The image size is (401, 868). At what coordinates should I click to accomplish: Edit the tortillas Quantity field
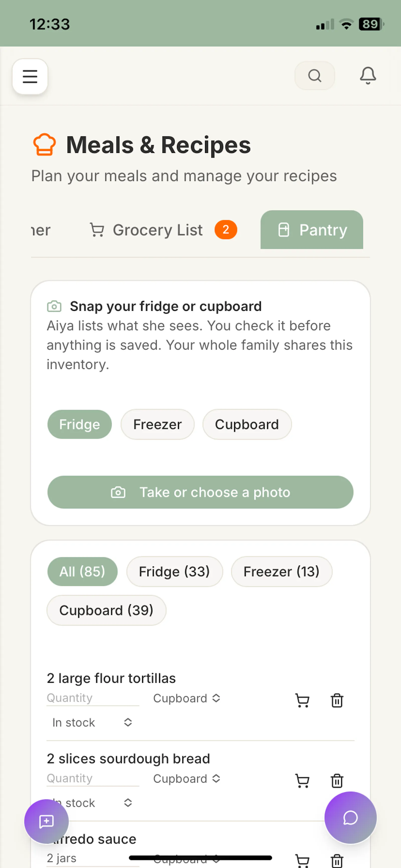tap(93, 698)
